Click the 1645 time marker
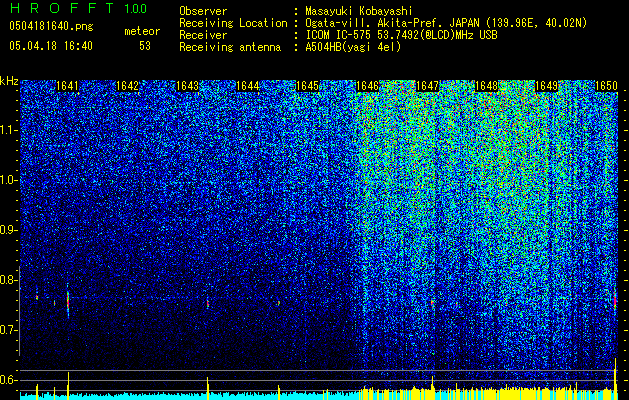The width and height of the screenshot is (629, 400). 307,86
